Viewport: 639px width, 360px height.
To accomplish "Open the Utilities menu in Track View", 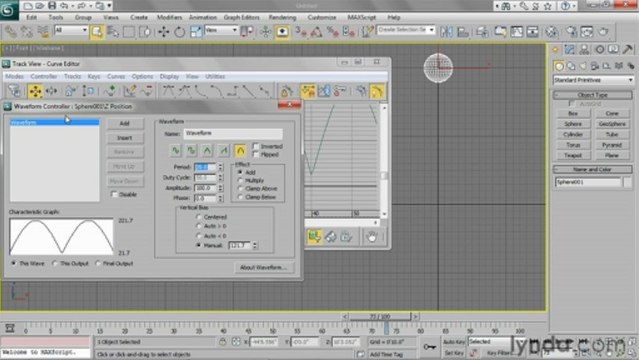I will pos(215,76).
